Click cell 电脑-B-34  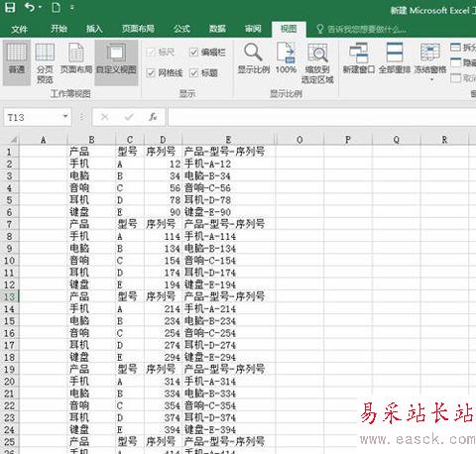[228, 176]
